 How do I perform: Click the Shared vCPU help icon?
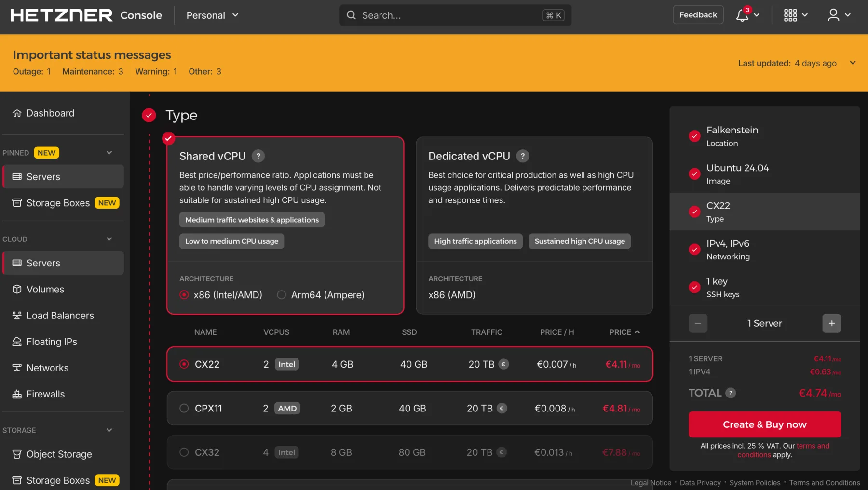[258, 156]
